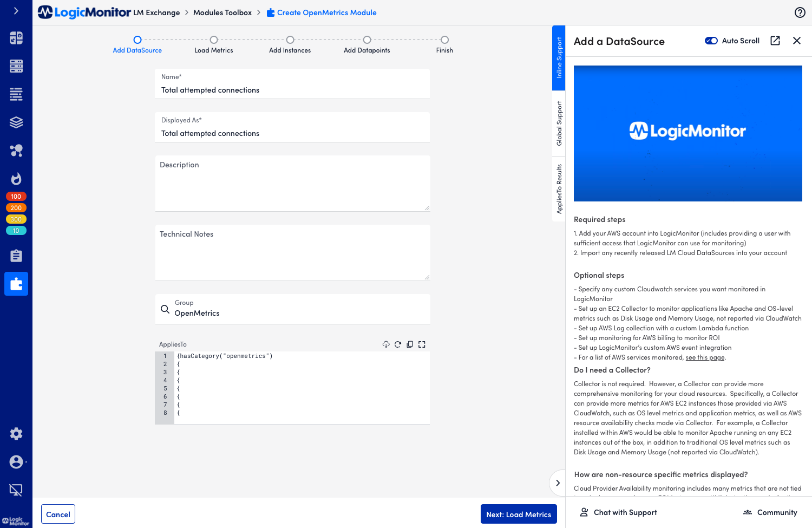The image size is (812, 528).
Task: Open the Dashboards icon in sidebar
Action: coord(16,38)
